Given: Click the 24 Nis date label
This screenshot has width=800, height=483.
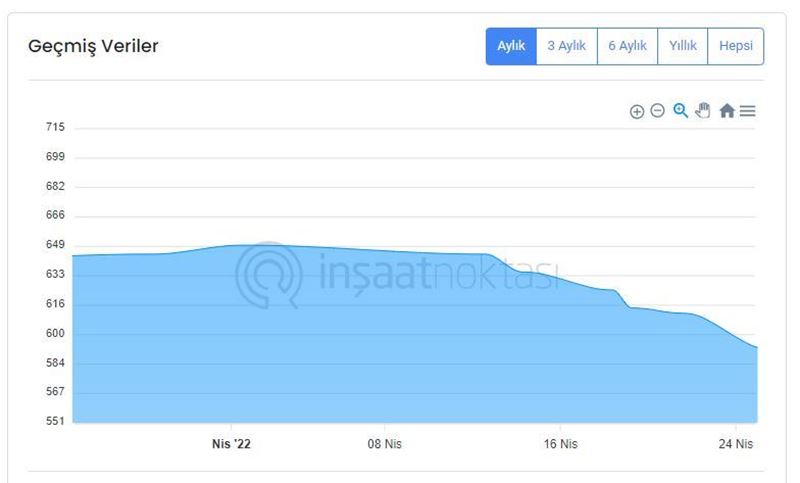Looking at the screenshot, I should (x=736, y=444).
